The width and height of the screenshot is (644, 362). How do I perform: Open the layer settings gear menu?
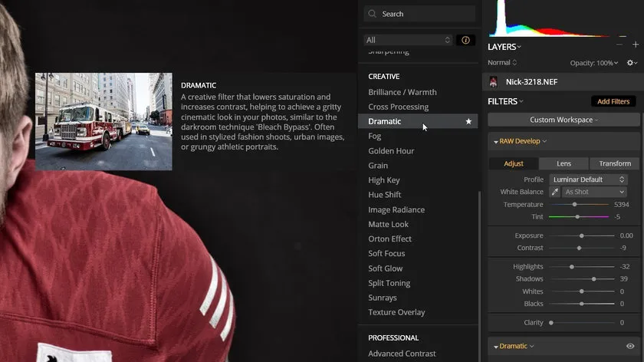(x=632, y=63)
